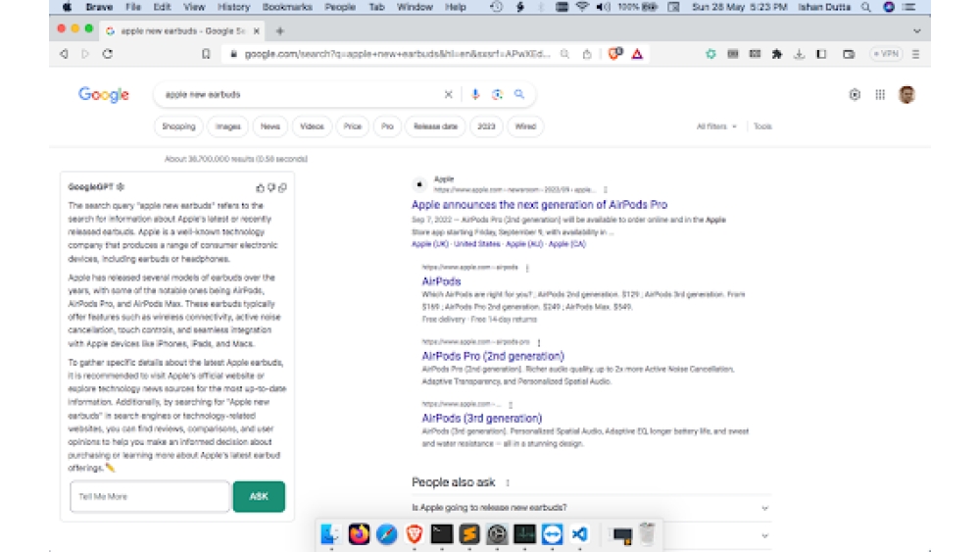Select the Images filter chip
The height and width of the screenshot is (552, 980).
point(228,126)
